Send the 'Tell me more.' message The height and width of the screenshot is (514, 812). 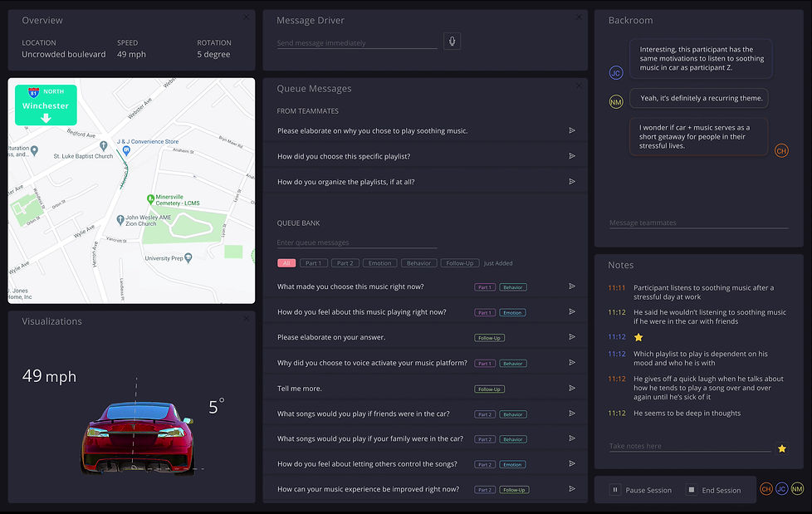click(572, 388)
